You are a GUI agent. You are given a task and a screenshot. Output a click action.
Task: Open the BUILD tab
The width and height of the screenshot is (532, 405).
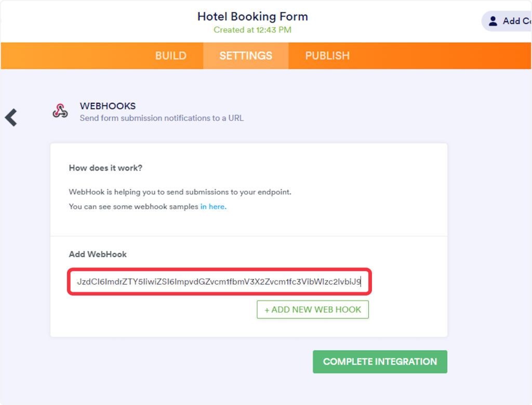170,56
